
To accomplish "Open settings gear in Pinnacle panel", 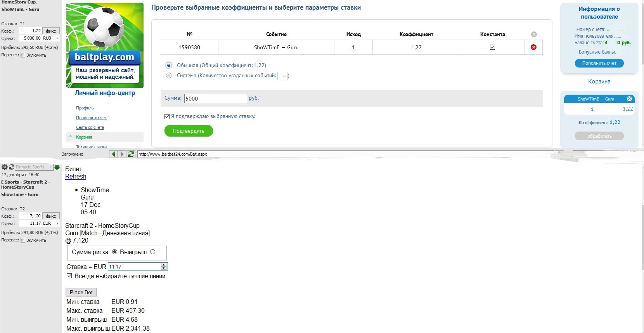I will 4,167.
